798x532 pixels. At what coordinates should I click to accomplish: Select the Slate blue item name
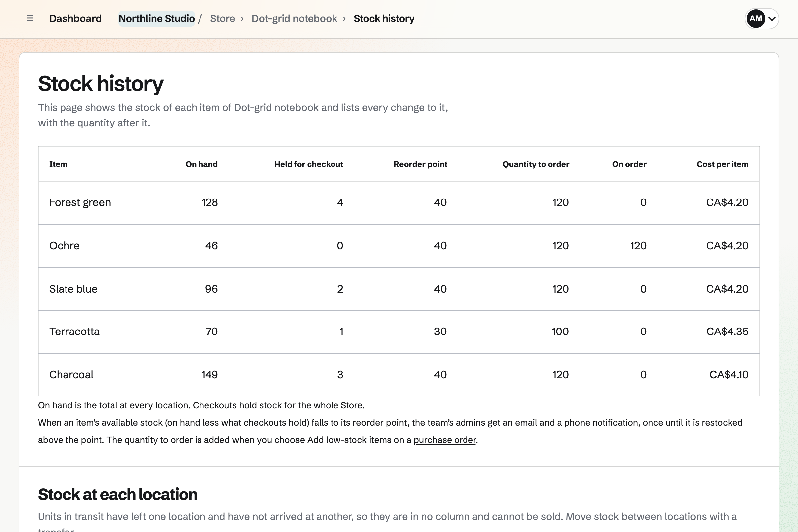[73, 289]
